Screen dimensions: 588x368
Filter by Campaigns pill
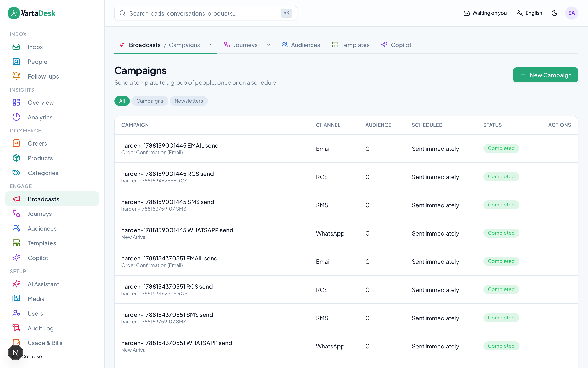click(x=150, y=101)
